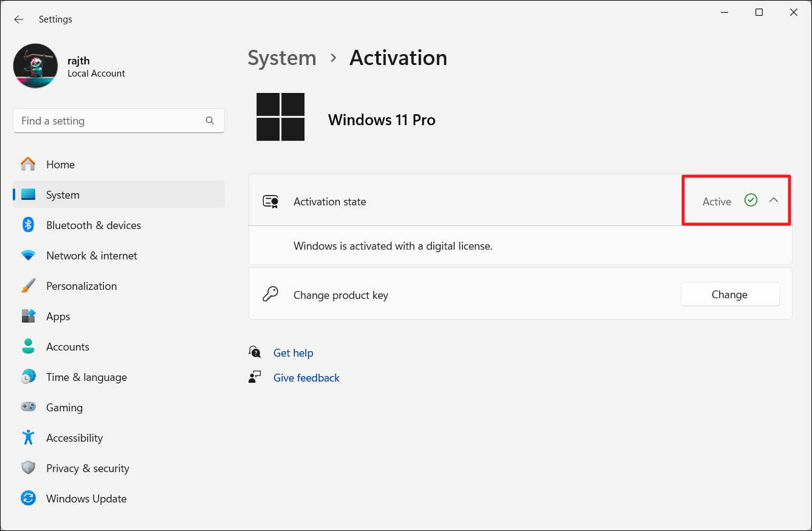
Task: Open Time & language settings
Action: pyautogui.click(x=86, y=377)
